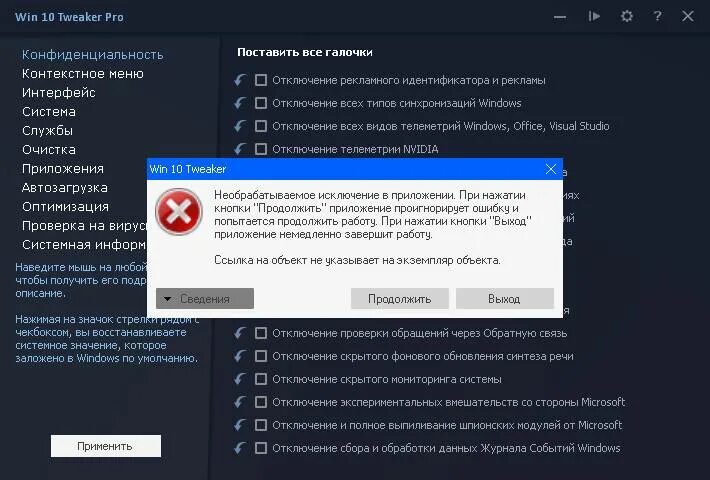Click restore arrow for speech synthesis update
Viewport: 710px width, 480px height.
(240, 356)
